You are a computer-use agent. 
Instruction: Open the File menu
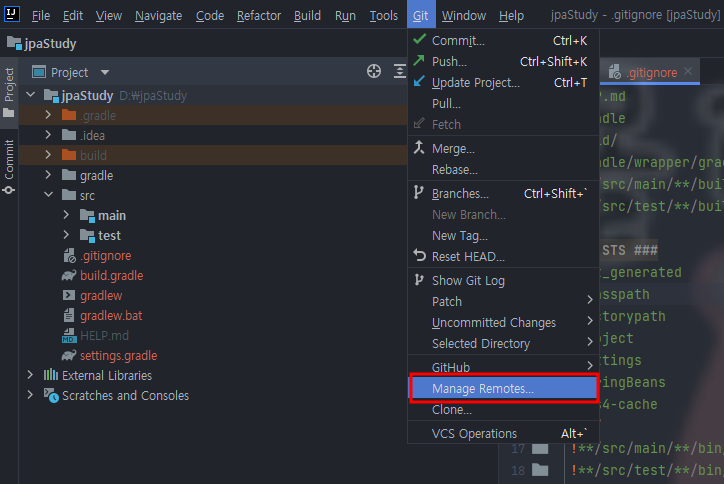pyautogui.click(x=41, y=16)
